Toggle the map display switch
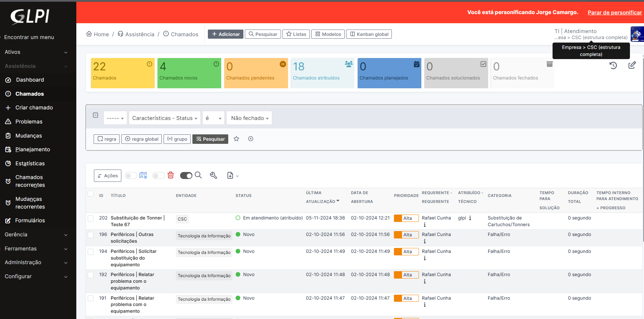 pyautogui.click(x=131, y=175)
